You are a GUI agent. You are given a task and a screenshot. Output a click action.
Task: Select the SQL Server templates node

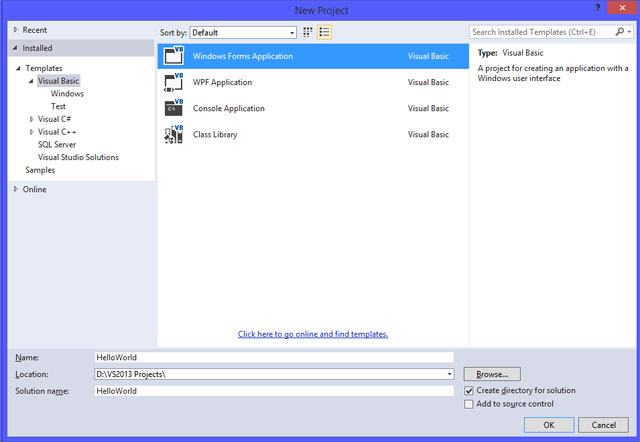[x=57, y=144]
